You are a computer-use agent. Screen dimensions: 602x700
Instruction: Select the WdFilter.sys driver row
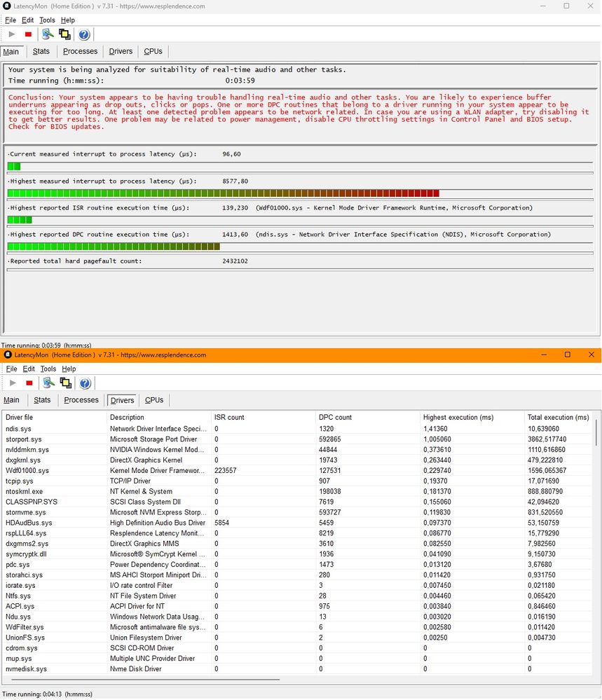click(x=297, y=627)
